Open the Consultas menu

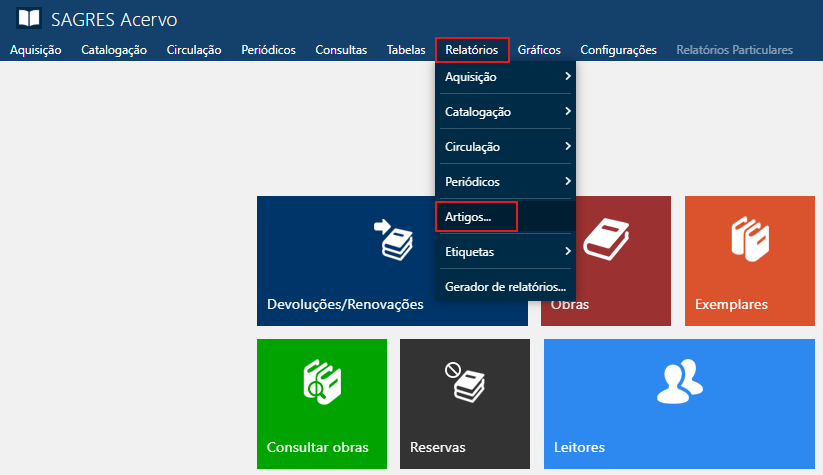coord(341,50)
